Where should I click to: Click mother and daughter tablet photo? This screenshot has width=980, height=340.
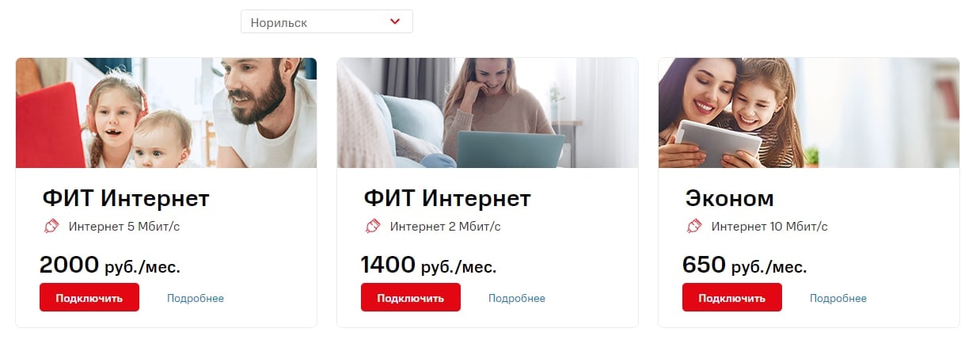click(809, 113)
